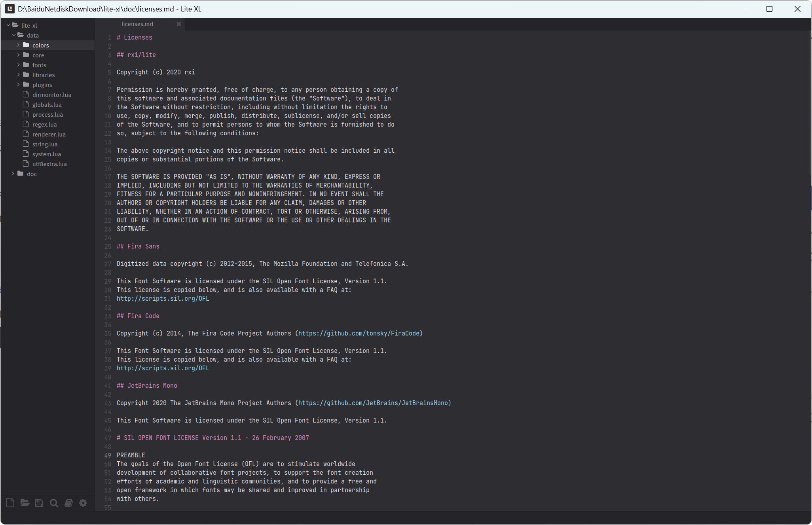Click the core folder icon

point(26,55)
